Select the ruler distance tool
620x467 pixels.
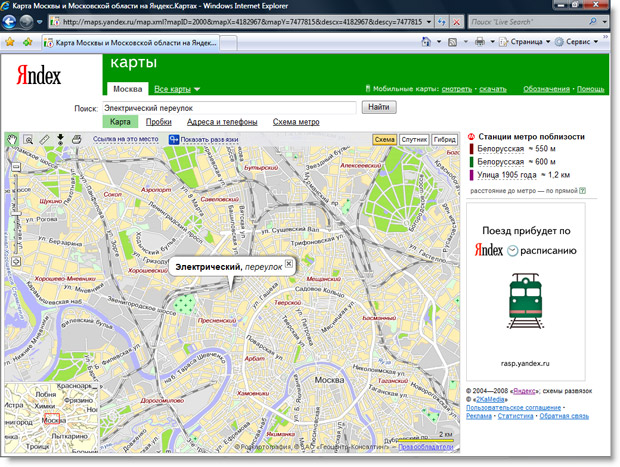click(44, 139)
